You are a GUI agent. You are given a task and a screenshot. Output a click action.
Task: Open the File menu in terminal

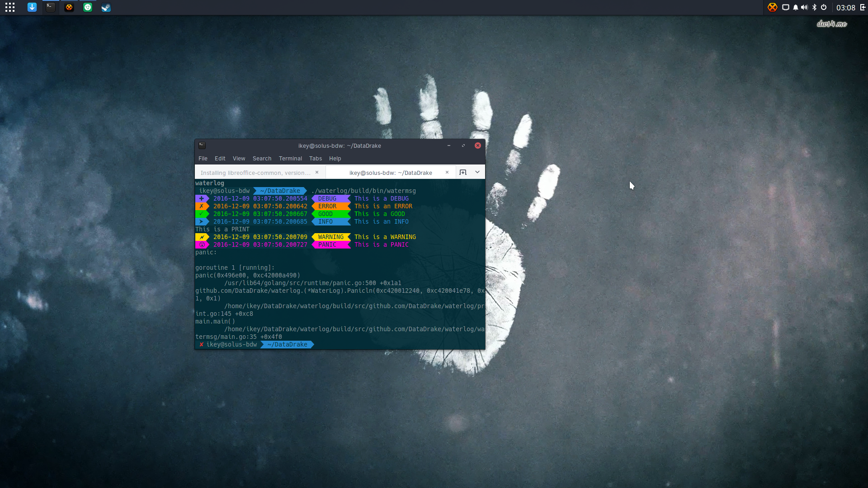coord(203,159)
